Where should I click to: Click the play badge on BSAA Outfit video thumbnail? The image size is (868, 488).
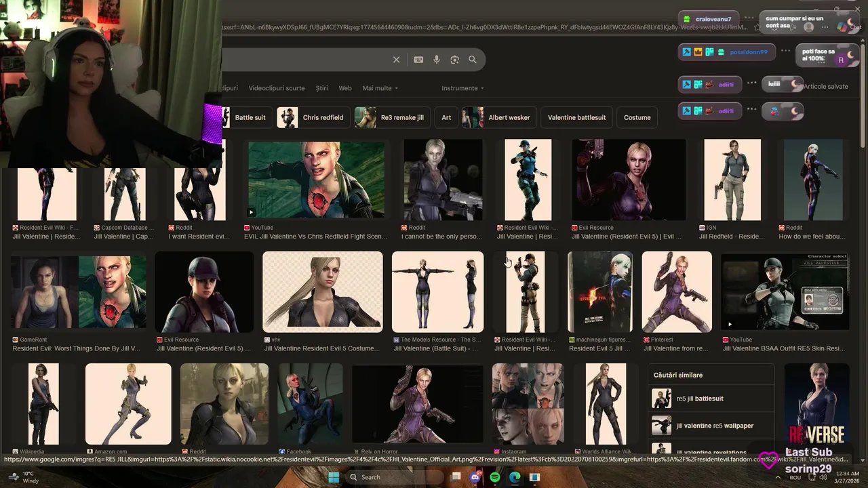729,324
